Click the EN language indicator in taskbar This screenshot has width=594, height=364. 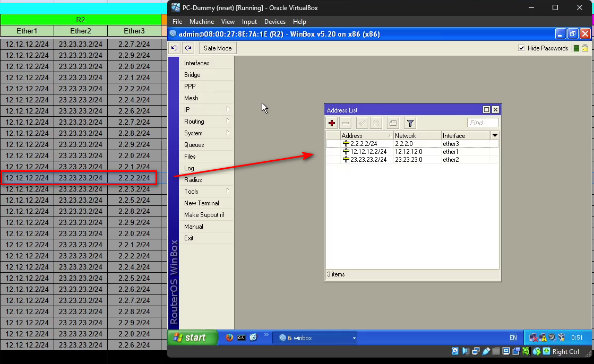tap(513, 337)
